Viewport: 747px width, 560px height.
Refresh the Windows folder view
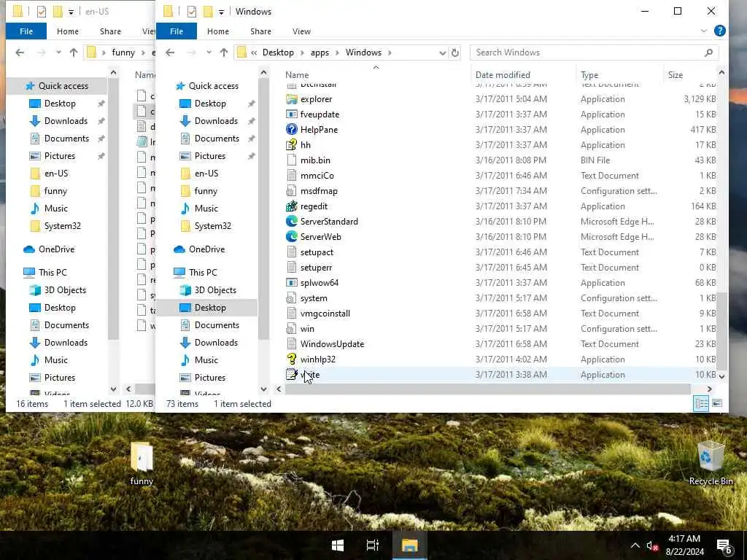pyautogui.click(x=455, y=52)
